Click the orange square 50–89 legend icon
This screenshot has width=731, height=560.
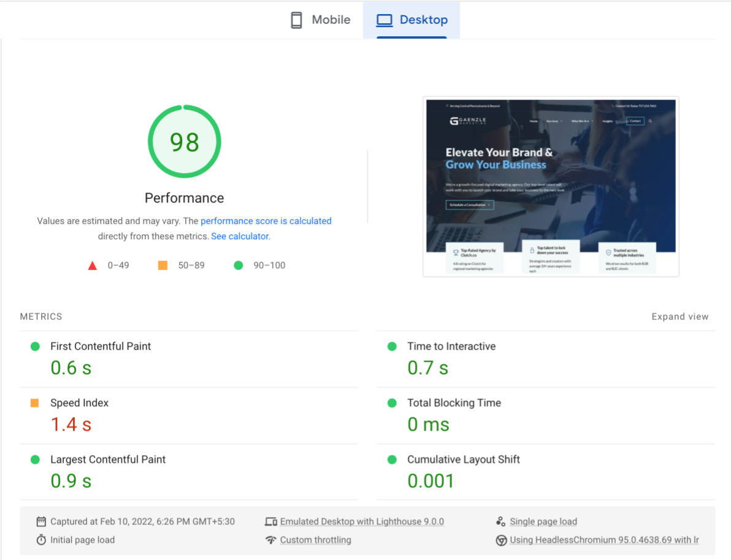(x=163, y=266)
